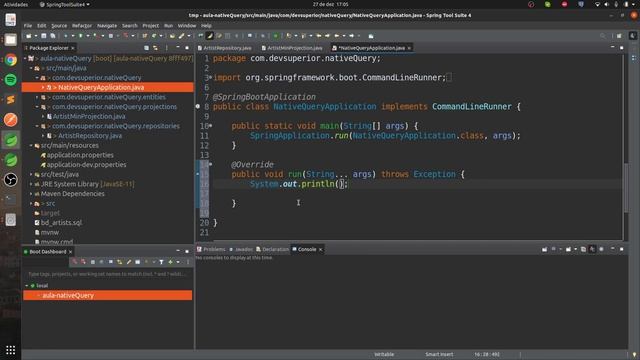Viewport: 640px width, 360px height.
Task: Select NativeQueryApplication.java in Package Explorer
Action: pyautogui.click(x=108, y=87)
